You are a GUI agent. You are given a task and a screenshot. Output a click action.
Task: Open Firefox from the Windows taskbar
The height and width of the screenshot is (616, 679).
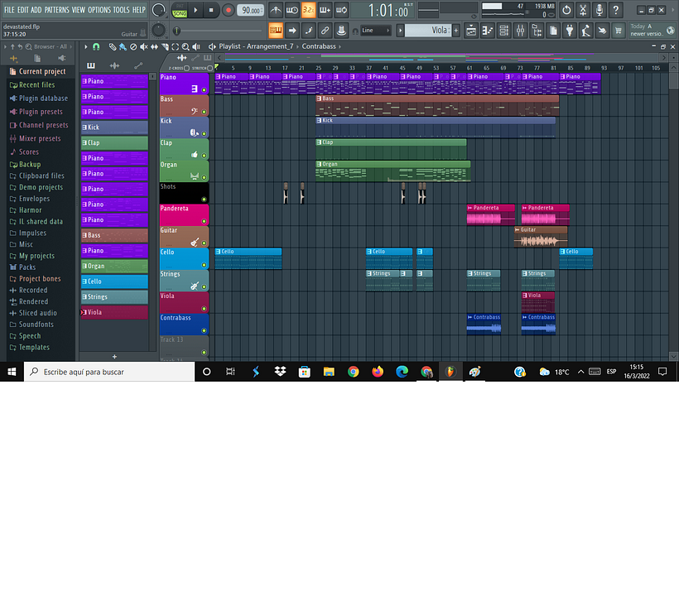378,372
